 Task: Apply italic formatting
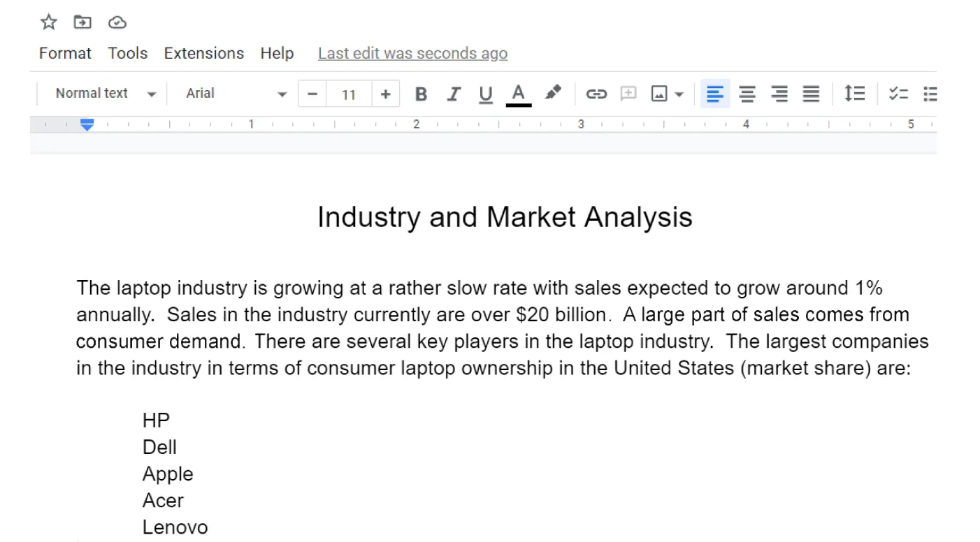453,93
